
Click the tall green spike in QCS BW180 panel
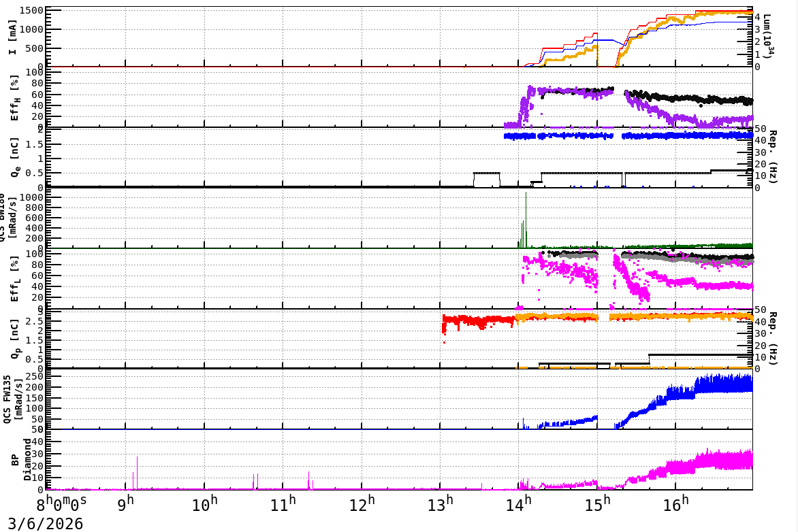click(526, 220)
